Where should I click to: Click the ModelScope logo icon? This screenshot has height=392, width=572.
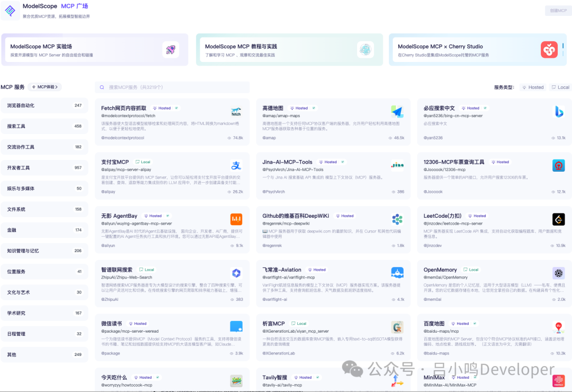[10, 11]
